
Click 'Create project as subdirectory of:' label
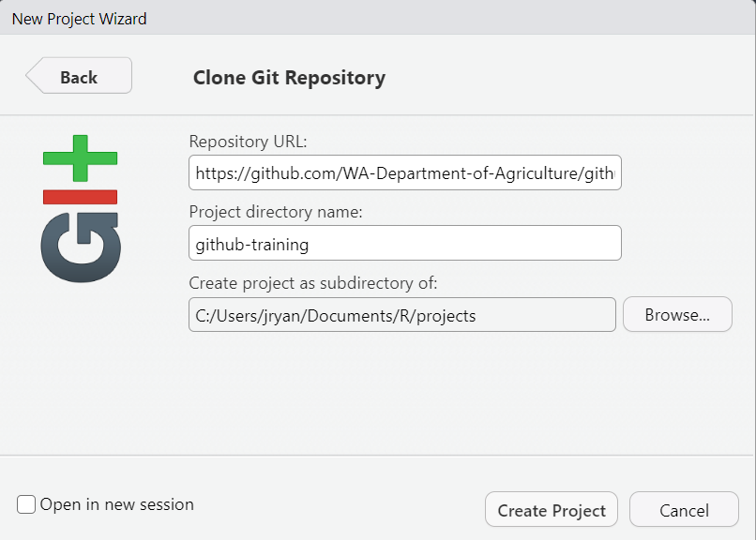pyautogui.click(x=312, y=283)
